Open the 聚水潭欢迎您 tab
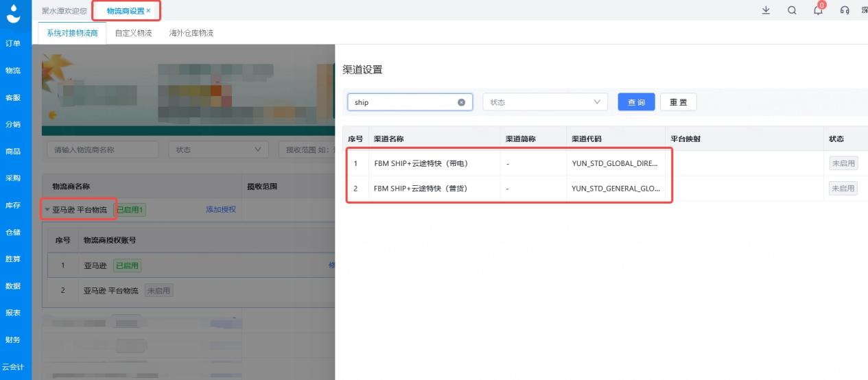 click(x=64, y=11)
